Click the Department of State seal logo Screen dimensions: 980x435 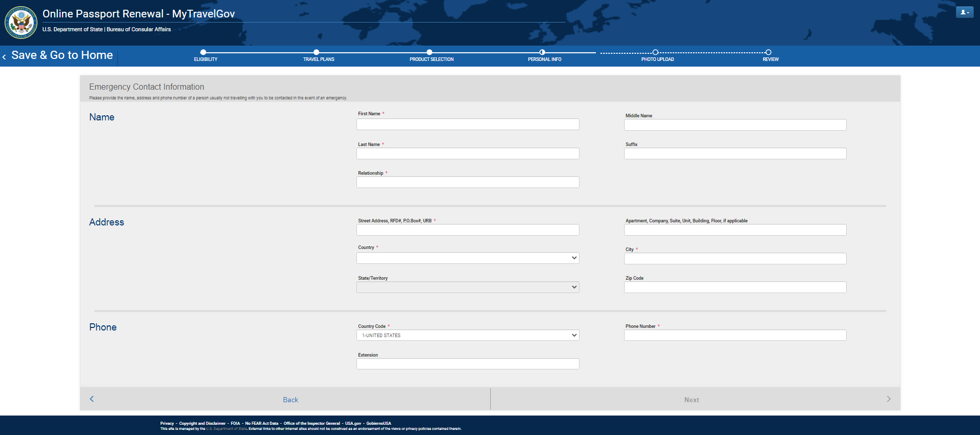click(x=21, y=23)
